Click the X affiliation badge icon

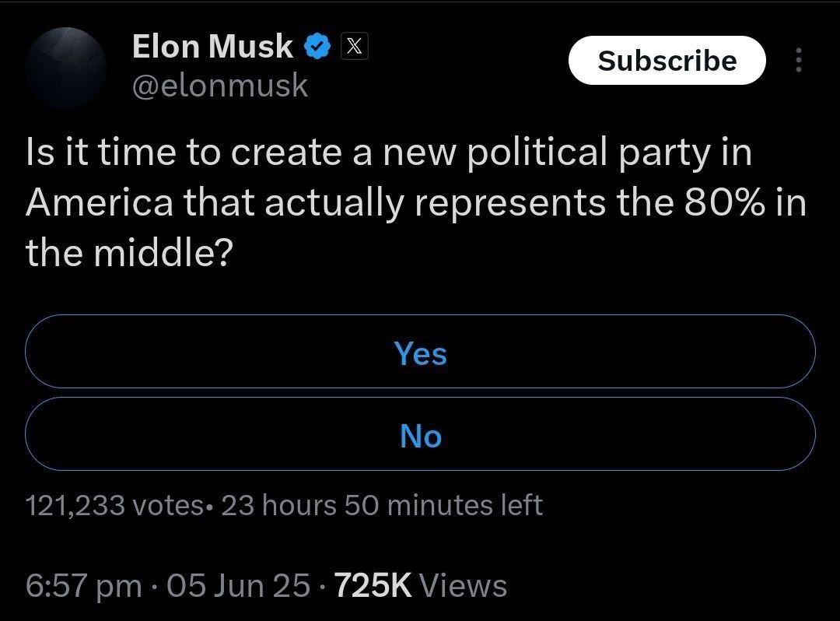coord(353,47)
